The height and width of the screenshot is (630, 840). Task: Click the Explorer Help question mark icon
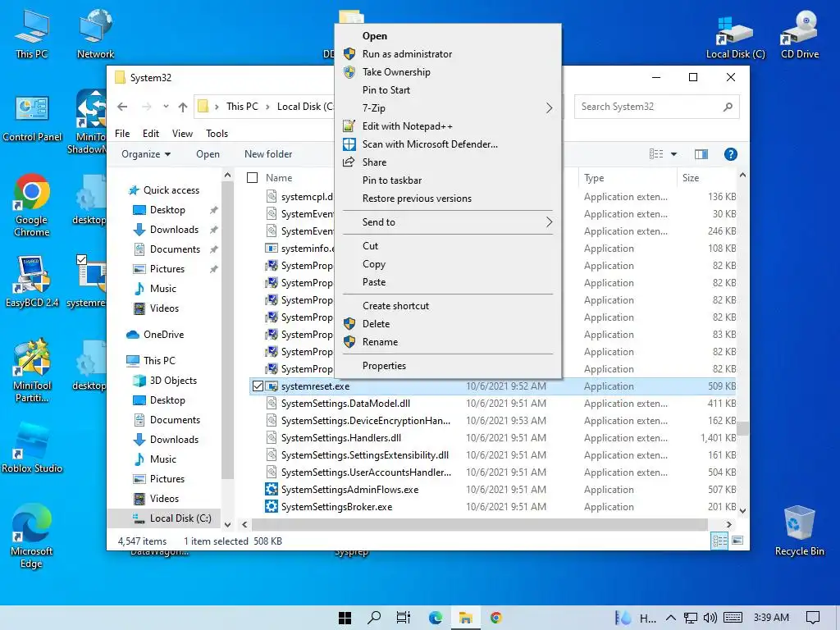coord(730,154)
